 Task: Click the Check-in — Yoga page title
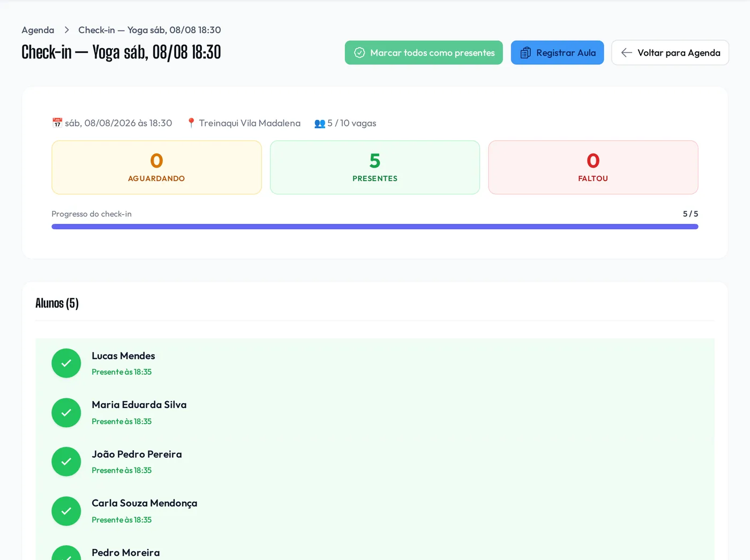[121, 52]
